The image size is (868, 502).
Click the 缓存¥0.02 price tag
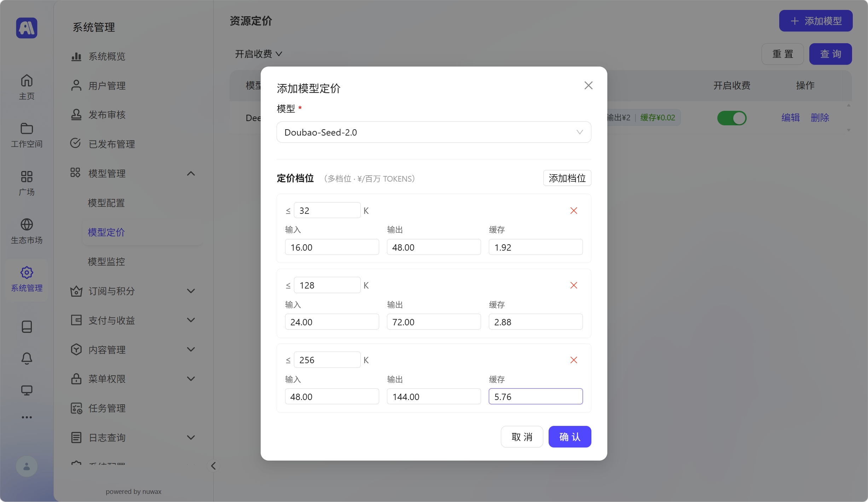point(658,118)
